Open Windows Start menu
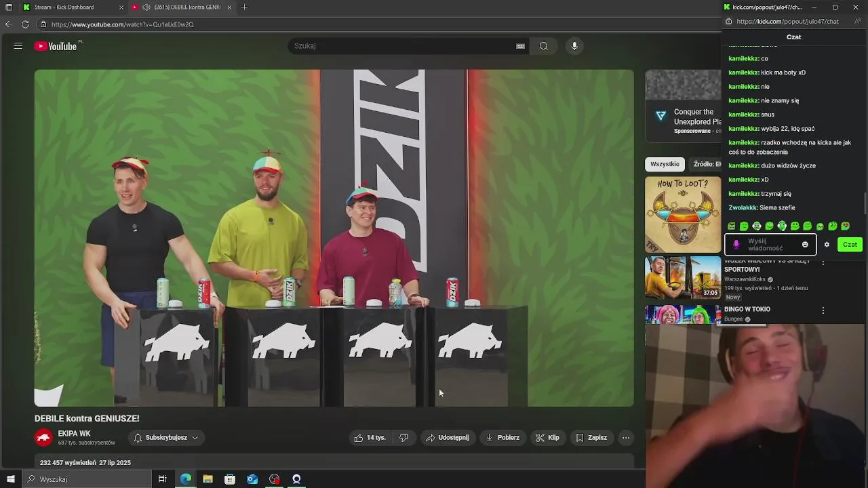 (x=10, y=479)
